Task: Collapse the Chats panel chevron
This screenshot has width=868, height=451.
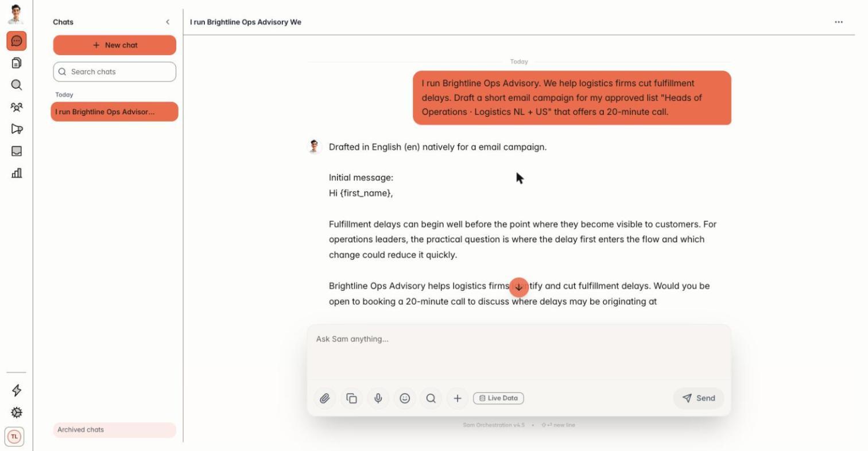Action: click(x=168, y=22)
